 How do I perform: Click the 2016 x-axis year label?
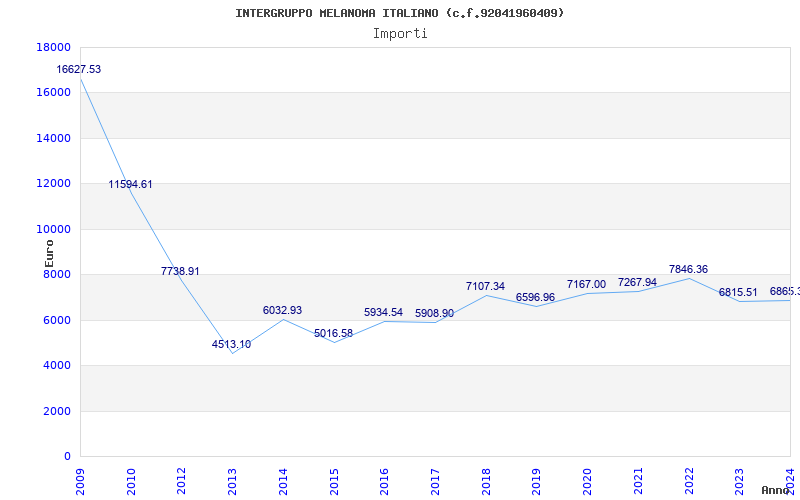[x=384, y=481]
